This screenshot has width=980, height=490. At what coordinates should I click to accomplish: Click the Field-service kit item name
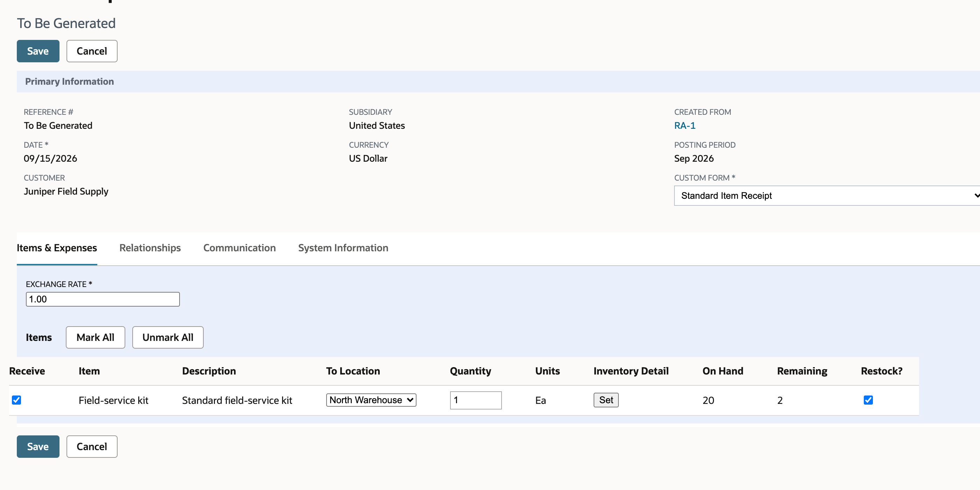(113, 400)
